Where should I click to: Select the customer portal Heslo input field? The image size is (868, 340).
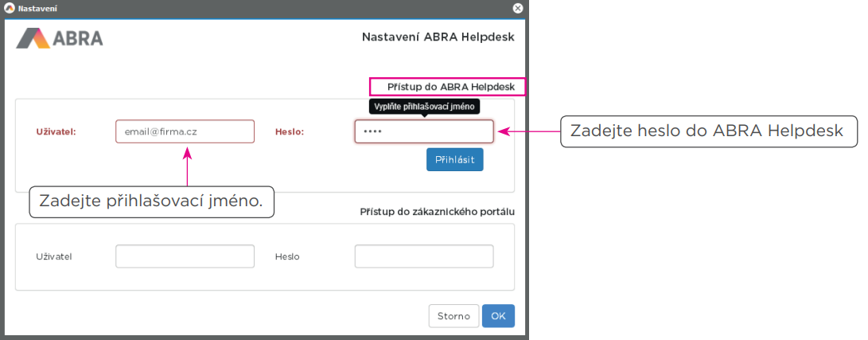point(423,256)
